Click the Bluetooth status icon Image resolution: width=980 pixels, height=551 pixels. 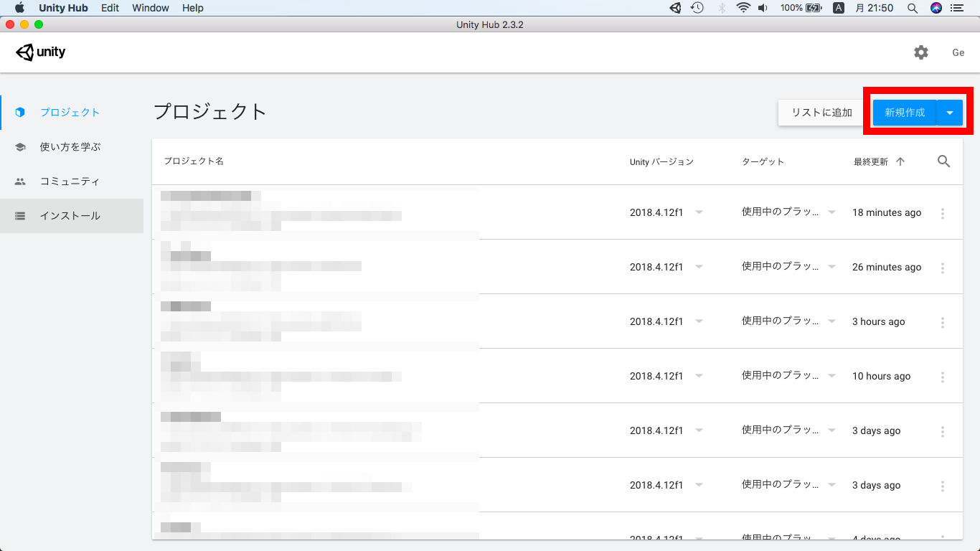[x=721, y=8]
